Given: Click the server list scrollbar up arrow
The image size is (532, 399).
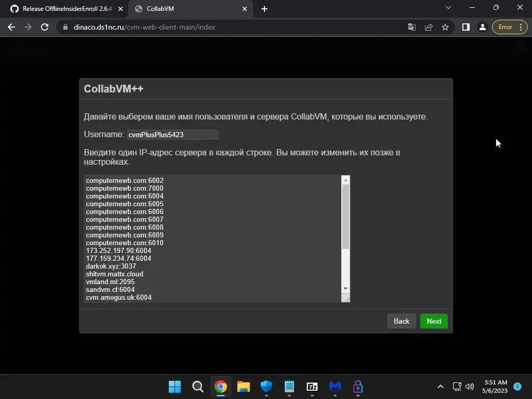Looking at the screenshot, I should click(x=345, y=180).
